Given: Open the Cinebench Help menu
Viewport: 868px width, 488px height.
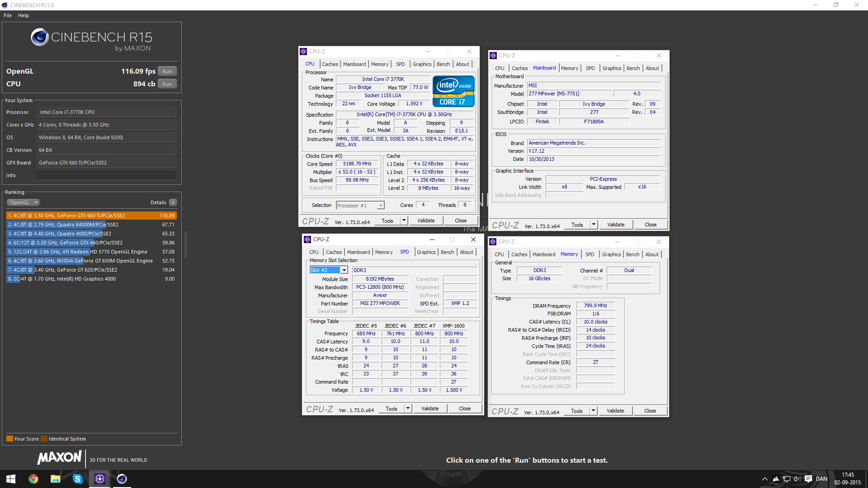Looking at the screenshot, I should pos(24,15).
